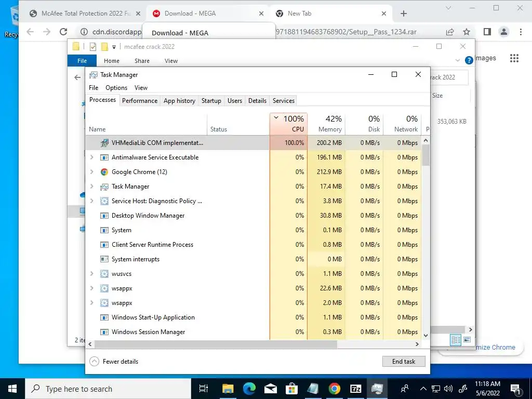The width and height of the screenshot is (532, 399).
Task: Switch to McAfee Total Protection Chrome tab
Action: [85, 14]
